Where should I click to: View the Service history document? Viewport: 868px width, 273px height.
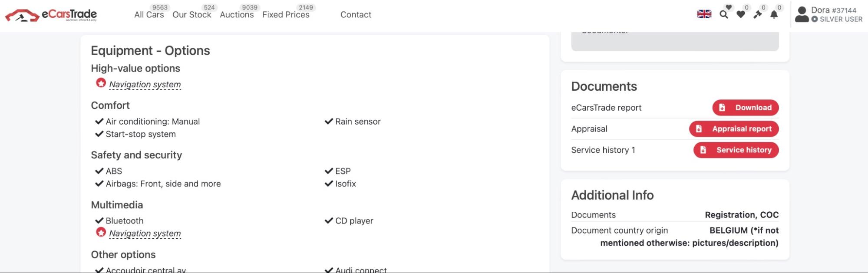click(736, 150)
